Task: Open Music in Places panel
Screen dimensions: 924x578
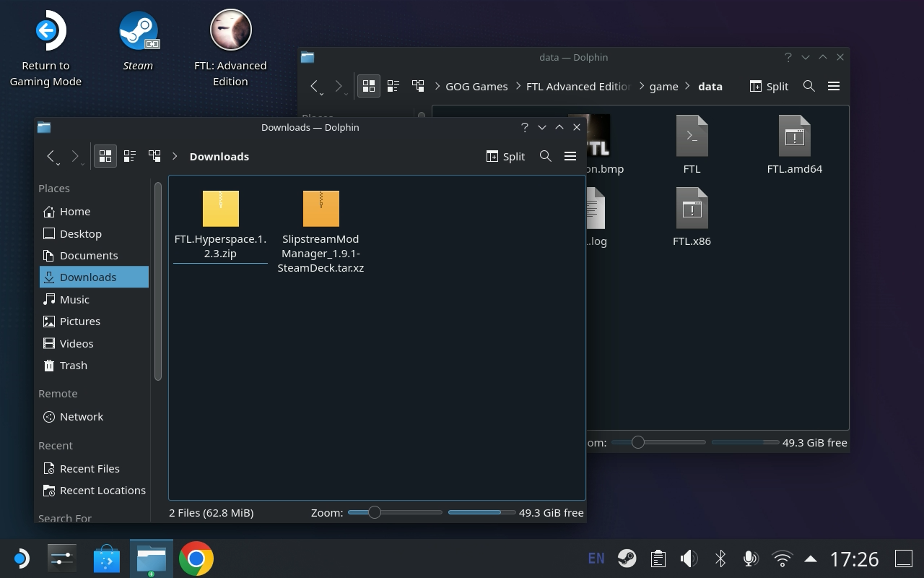Action: tap(94, 299)
